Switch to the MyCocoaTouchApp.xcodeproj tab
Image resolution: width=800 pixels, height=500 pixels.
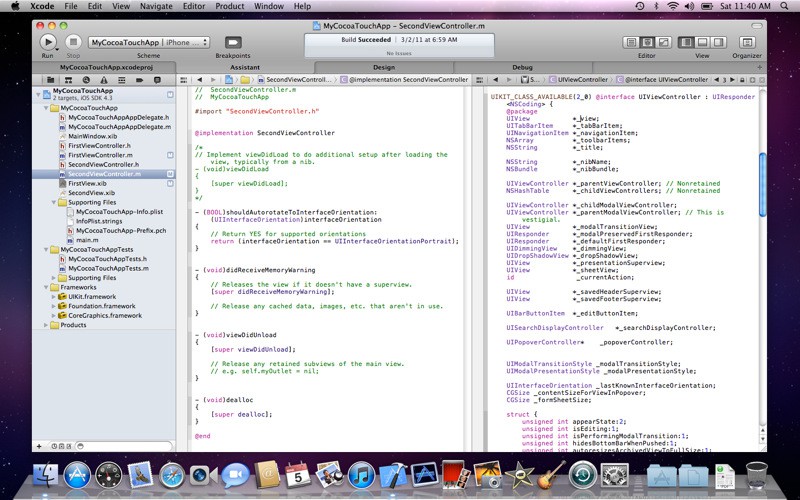tap(106, 67)
